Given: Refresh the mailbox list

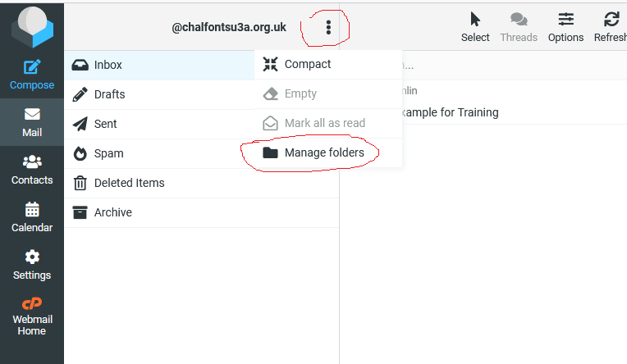Looking at the screenshot, I should [611, 26].
